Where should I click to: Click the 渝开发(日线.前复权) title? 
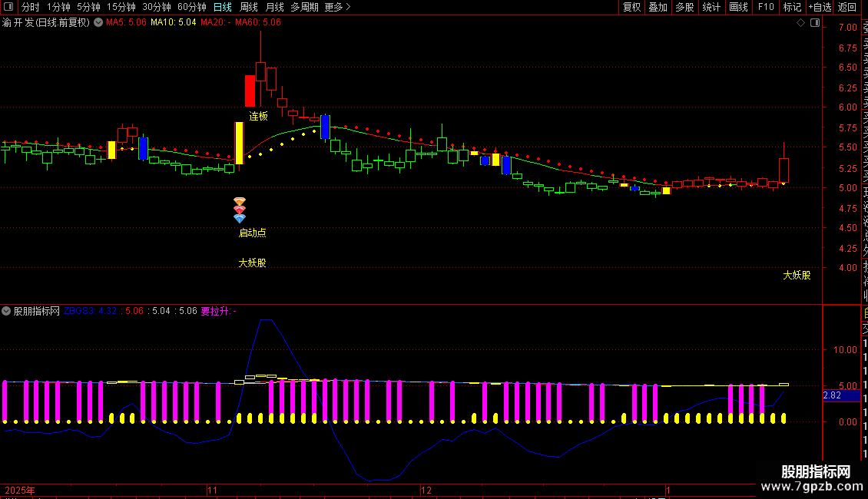click(x=46, y=22)
